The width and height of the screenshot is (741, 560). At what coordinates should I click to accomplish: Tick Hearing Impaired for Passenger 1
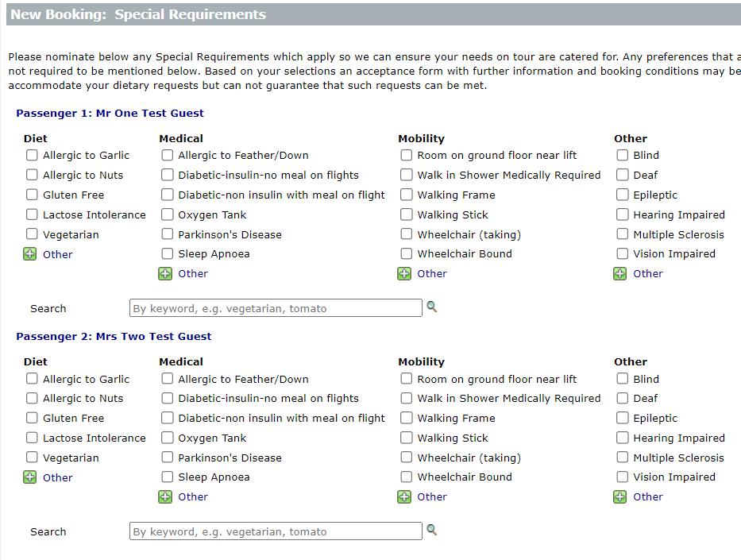point(623,214)
